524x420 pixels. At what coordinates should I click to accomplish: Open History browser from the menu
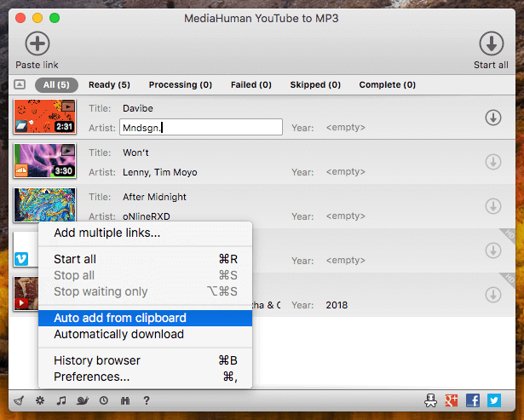tap(146, 360)
